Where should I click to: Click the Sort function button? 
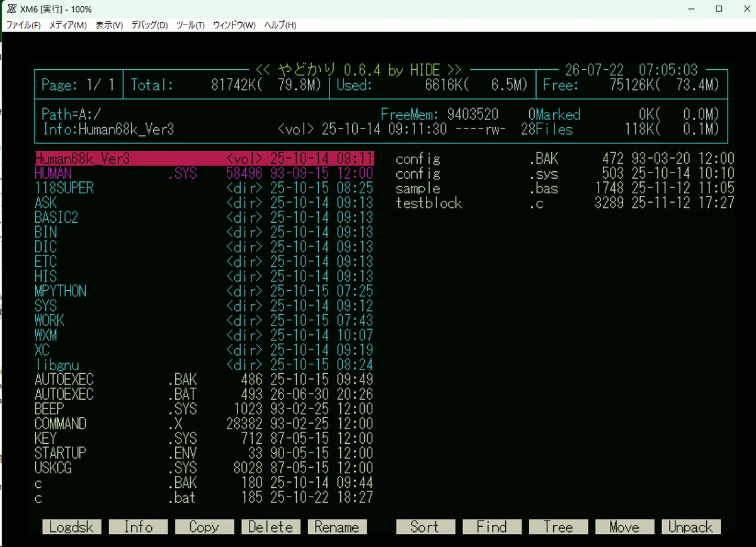(x=425, y=527)
